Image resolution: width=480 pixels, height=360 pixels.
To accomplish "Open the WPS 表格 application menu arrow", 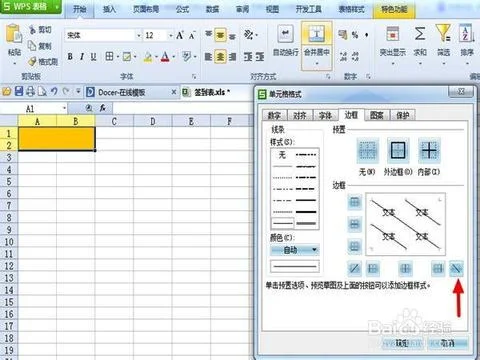I will [57, 7].
